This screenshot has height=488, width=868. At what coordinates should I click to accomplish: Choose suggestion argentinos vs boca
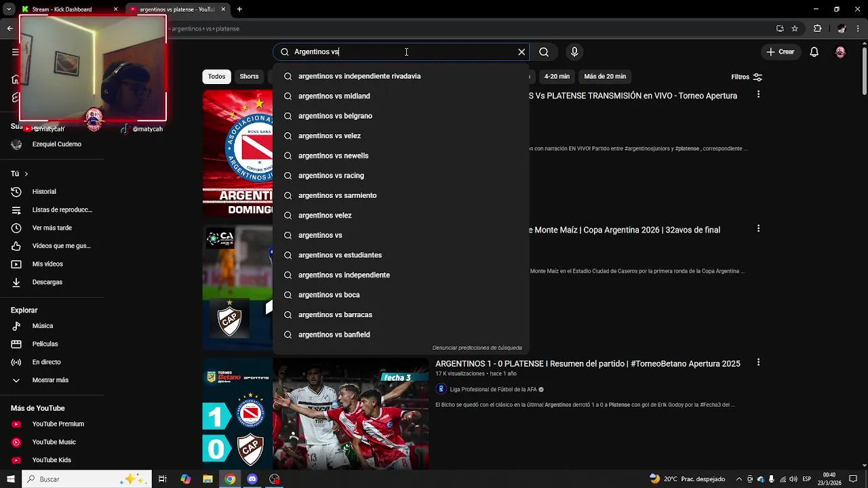[x=401, y=295]
